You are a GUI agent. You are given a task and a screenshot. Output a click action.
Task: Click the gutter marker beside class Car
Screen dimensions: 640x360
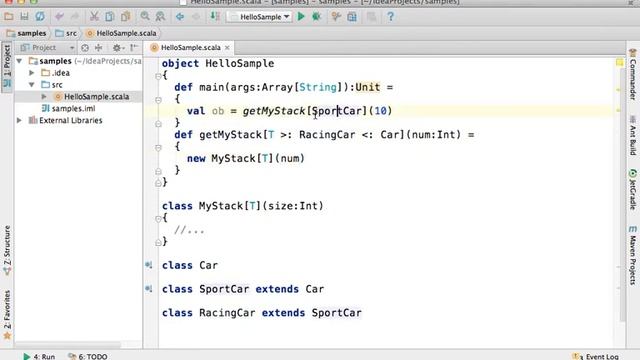[149, 265]
